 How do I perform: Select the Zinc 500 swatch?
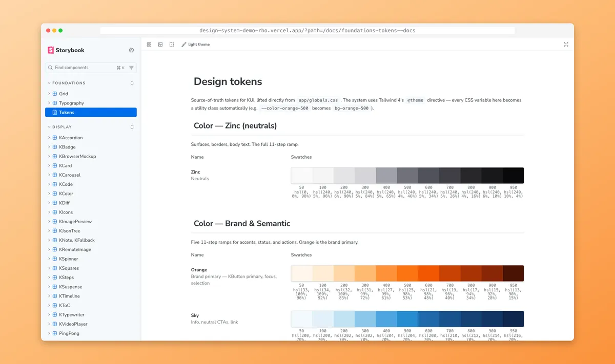[x=407, y=176]
